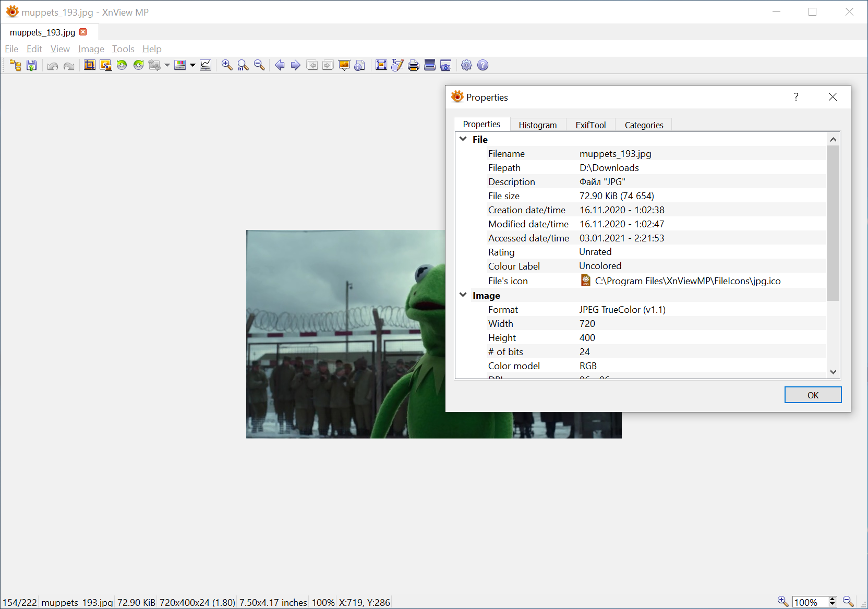The height and width of the screenshot is (609, 868).
Task: Start the slideshow from the toolbar icon
Action: [344, 65]
